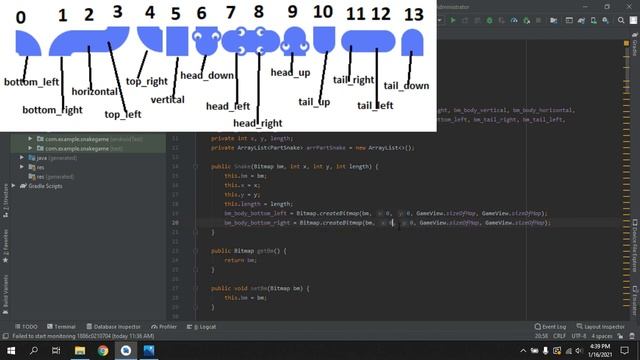Click the microphone tray icon

click(x=545, y=351)
